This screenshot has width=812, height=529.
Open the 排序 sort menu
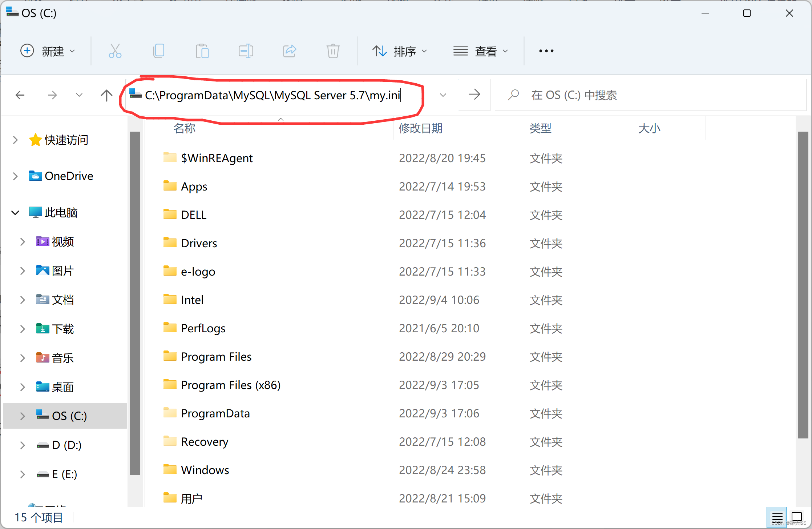point(400,51)
